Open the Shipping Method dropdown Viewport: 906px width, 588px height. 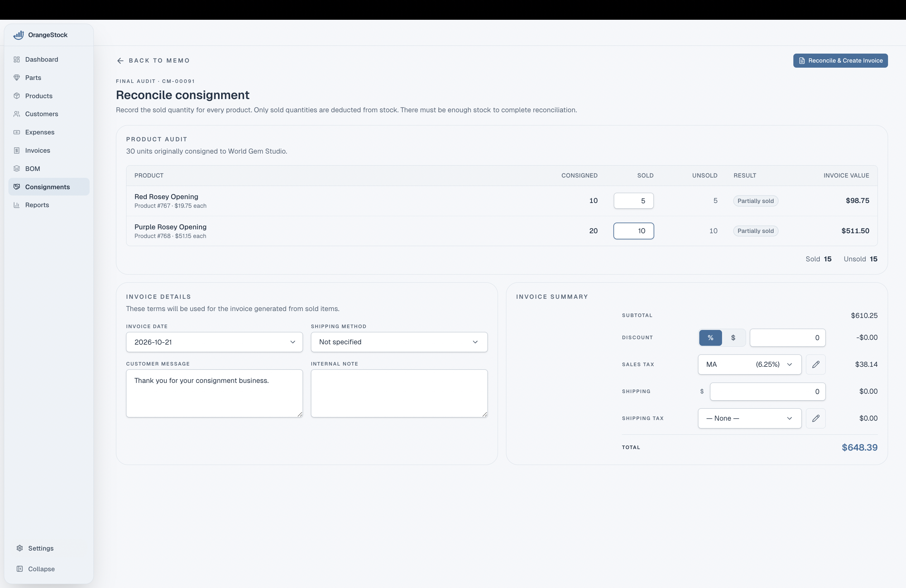coord(399,342)
